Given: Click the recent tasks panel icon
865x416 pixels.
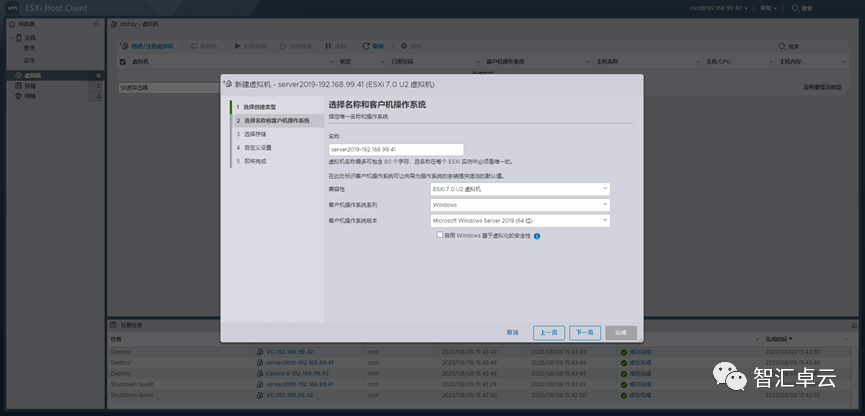Looking at the screenshot, I should click(x=113, y=325).
